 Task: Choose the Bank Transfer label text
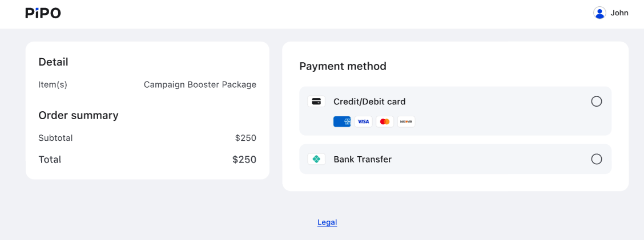pos(363,159)
